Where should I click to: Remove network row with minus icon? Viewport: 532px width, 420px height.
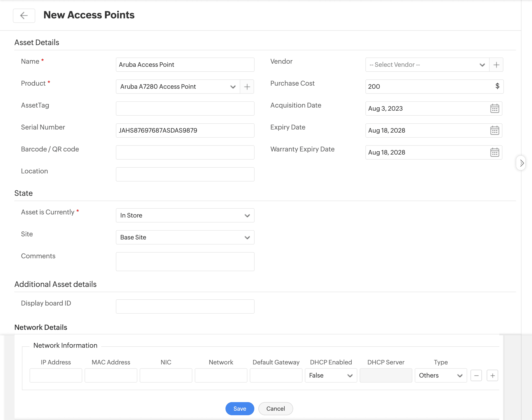click(x=476, y=375)
